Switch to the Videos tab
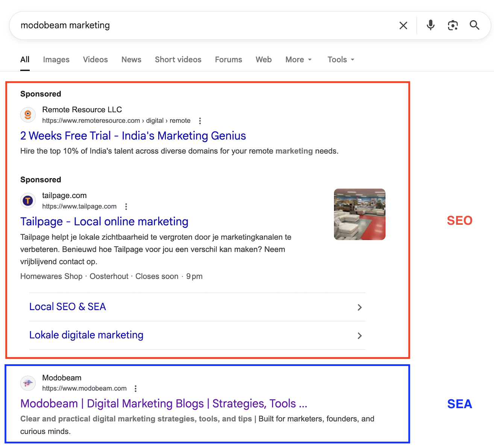Screen dimensions: 494x448 tap(95, 59)
